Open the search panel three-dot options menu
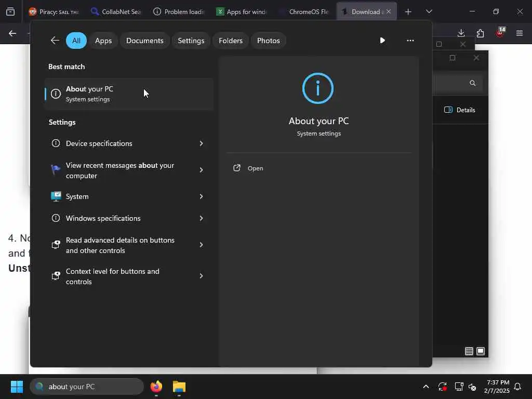 coord(410,41)
